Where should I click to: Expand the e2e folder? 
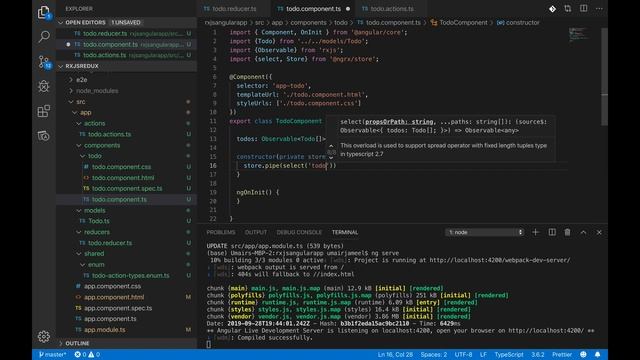pyautogui.click(x=71, y=80)
